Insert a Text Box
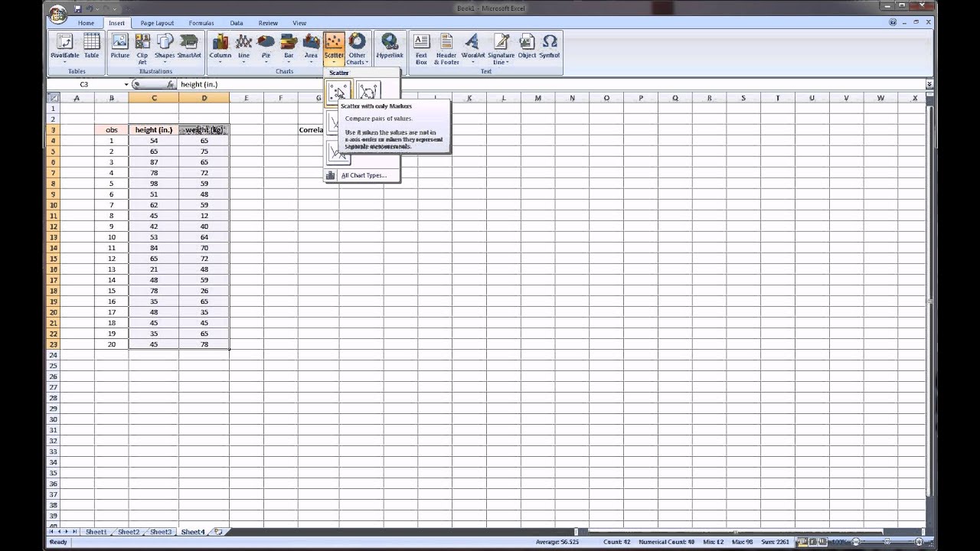 421,49
